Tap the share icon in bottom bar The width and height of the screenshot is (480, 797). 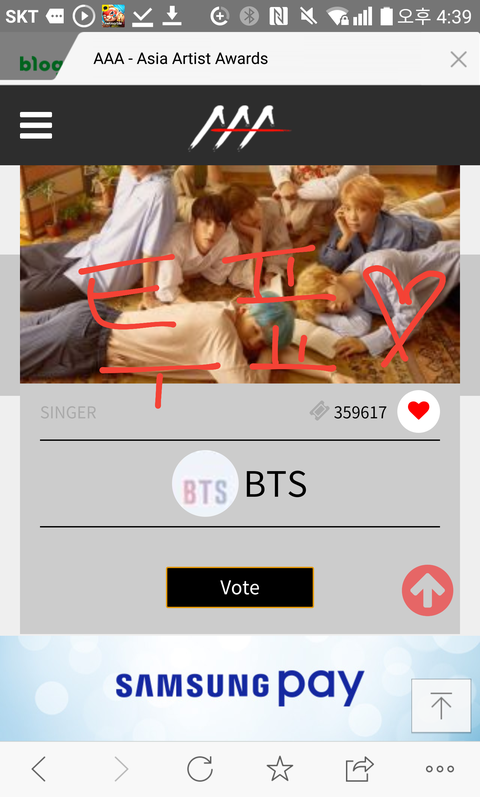(x=359, y=769)
